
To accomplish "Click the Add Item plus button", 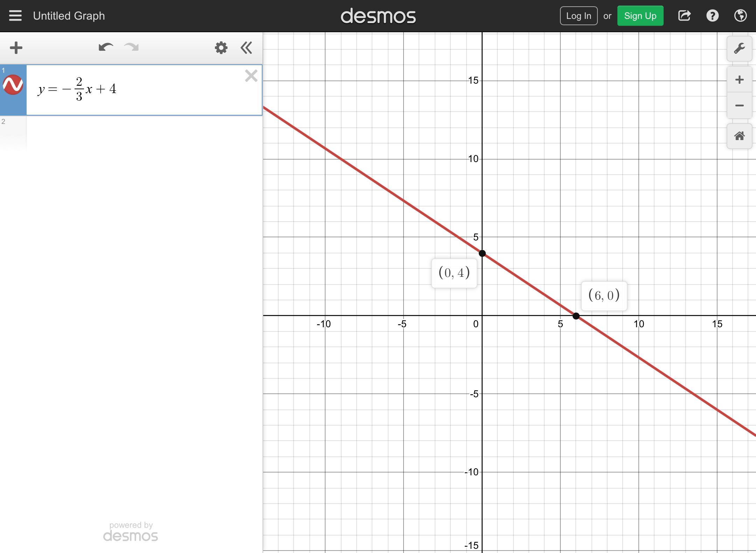I will 16,48.
